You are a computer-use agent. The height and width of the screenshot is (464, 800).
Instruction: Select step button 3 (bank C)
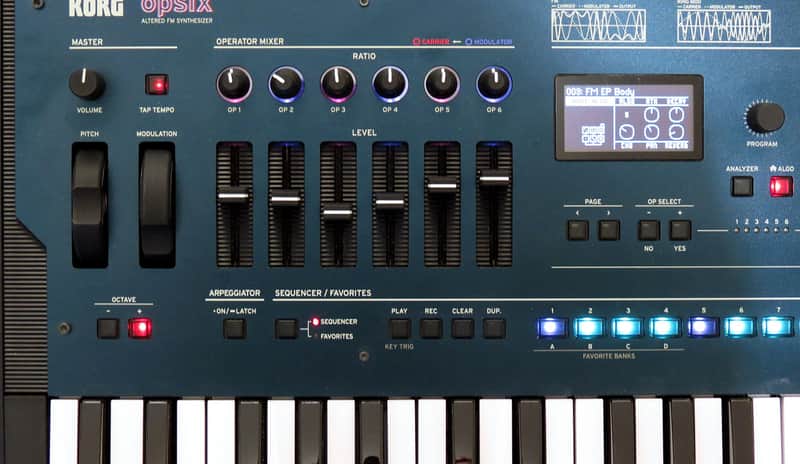628,327
